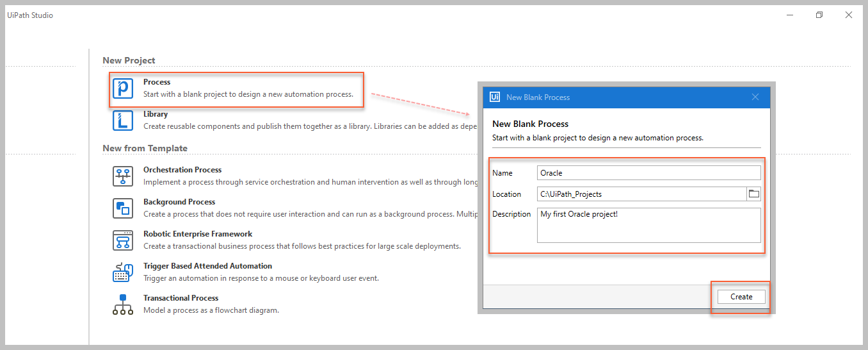The image size is (868, 350).
Task: Click 'Model a process as a flowchart diagram.' text
Action: pyautogui.click(x=211, y=310)
